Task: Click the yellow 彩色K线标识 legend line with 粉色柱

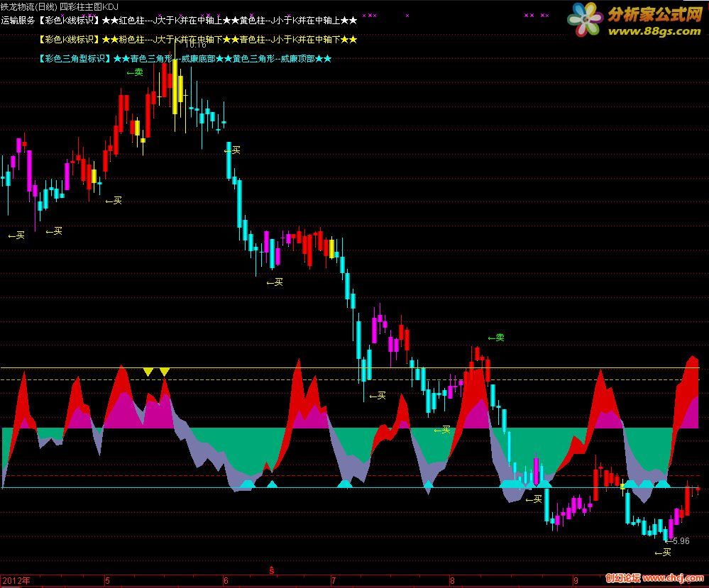Action: (x=197, y=40)
